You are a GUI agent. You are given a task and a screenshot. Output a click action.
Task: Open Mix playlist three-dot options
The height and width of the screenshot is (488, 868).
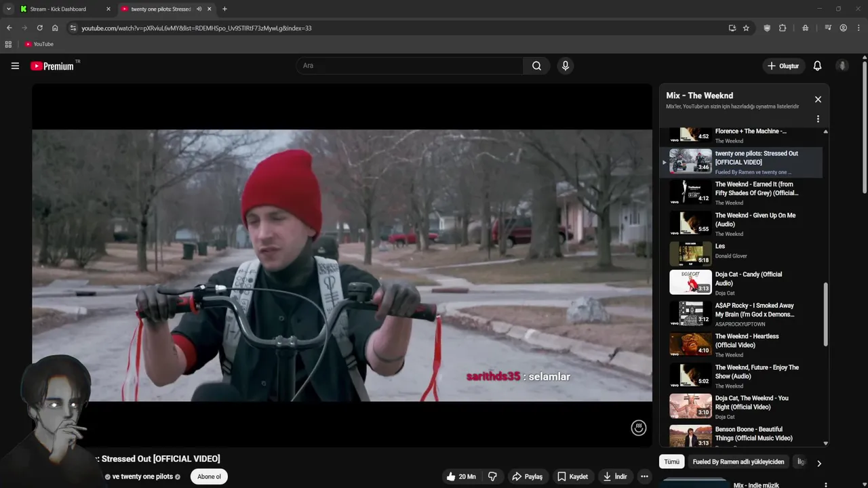tap(818, 119)
